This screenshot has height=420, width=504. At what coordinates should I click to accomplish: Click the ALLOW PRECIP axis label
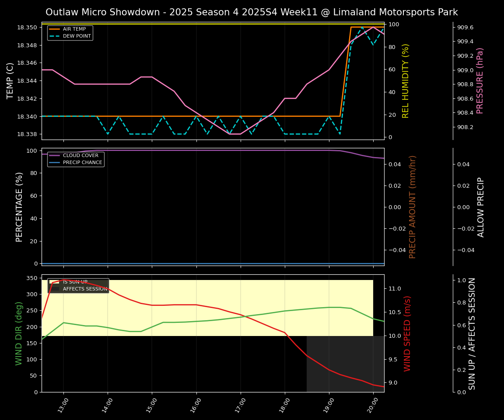coord(481,206)
